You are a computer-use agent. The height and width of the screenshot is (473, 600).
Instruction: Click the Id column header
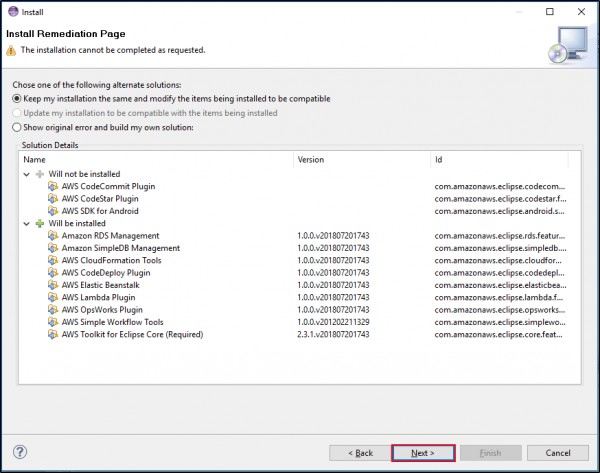[x=499, y=160]
